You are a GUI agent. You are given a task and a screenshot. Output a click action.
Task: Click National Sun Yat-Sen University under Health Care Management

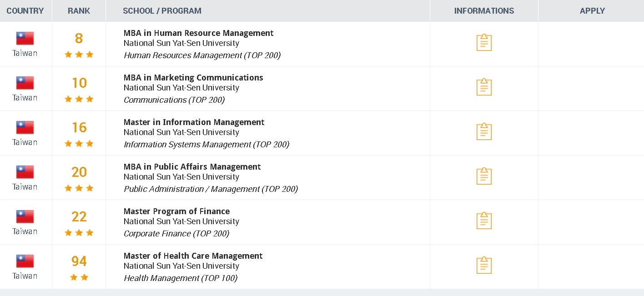pos(181,266)
